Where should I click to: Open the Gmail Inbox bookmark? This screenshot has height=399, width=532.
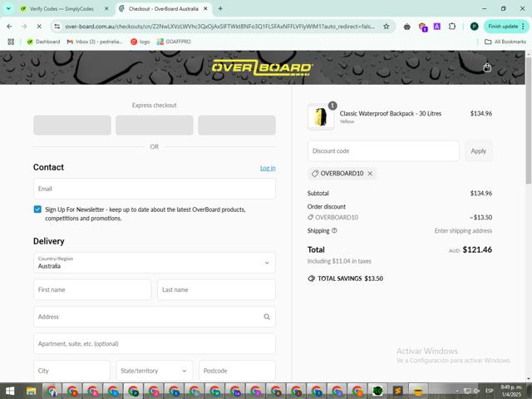tap(95, 42)
